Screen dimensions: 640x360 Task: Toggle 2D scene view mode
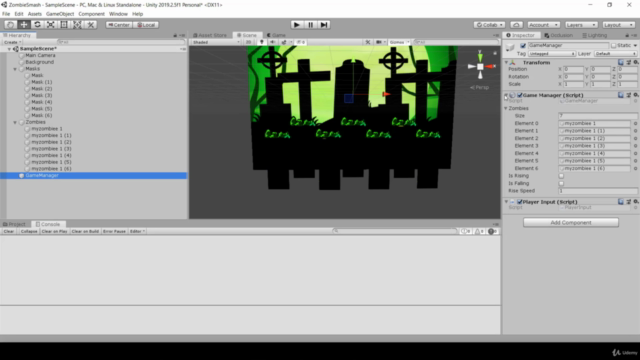(x=248, y=42)
